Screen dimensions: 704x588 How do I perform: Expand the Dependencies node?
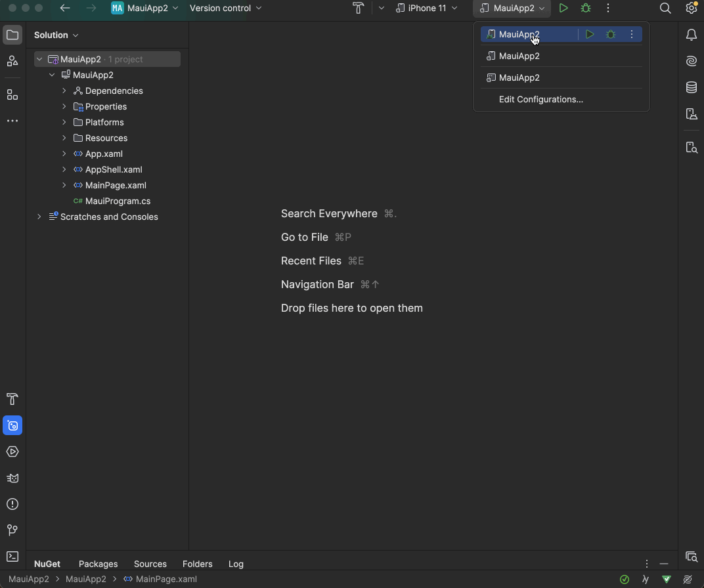[x=64, y=91]
